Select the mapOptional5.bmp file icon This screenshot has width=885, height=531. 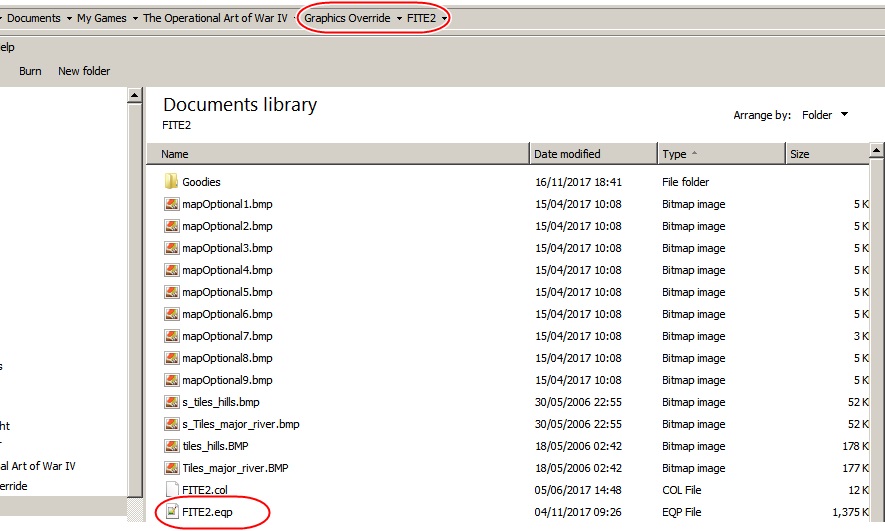172,292
